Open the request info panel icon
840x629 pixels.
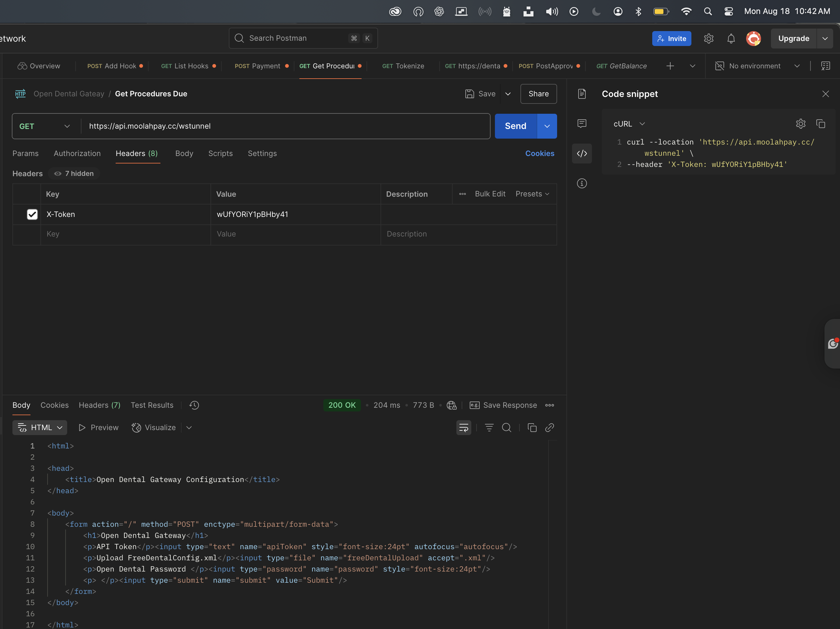pyautogui.click(x=582, y=183)
